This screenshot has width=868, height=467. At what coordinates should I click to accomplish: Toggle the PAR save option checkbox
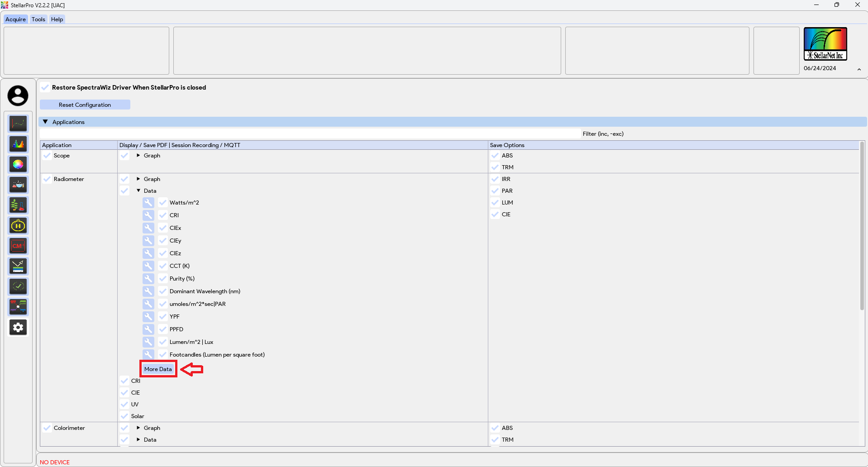(x=495, y=191)
